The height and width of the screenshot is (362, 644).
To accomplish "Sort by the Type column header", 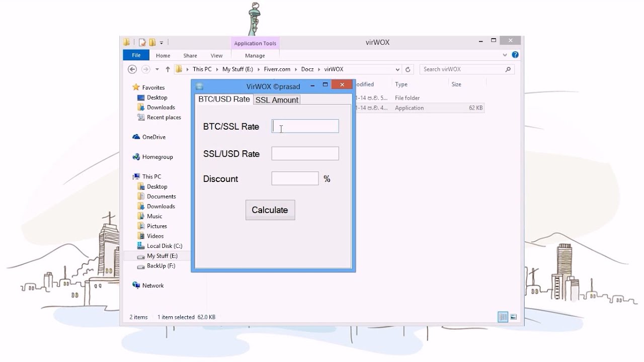I will tap(401, 84).
